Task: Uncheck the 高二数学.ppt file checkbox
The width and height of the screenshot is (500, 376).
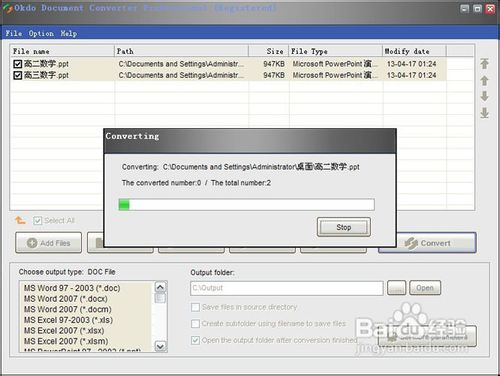Action: tap(17, 64)
